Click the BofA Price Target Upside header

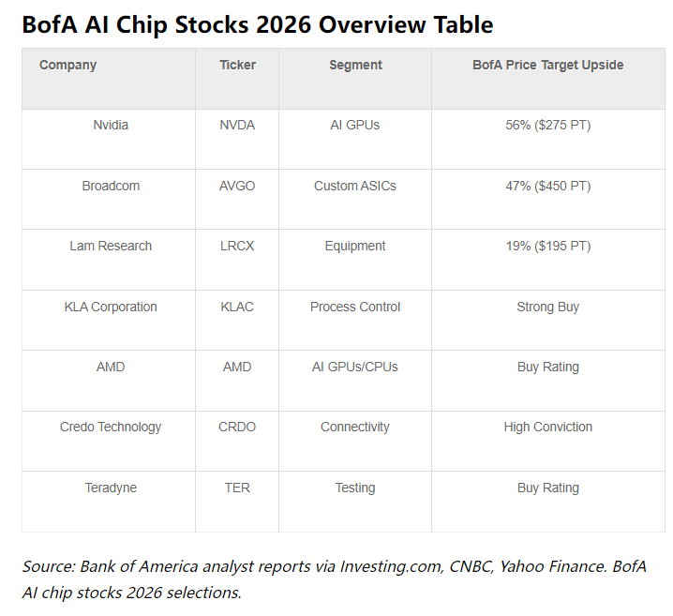[x=548, y=65]
